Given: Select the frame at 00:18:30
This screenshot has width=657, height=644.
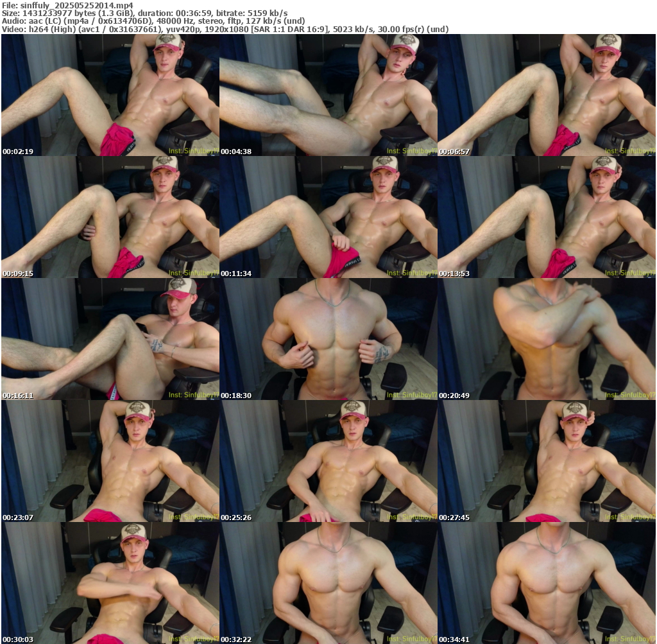Looking at the screenshot, I should [x=328, y=339].
